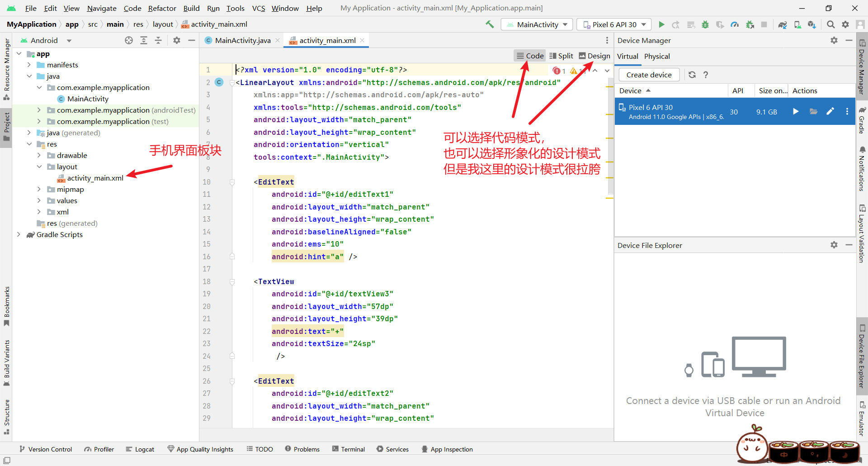Toggle the Notifications tool window
868x466 pixels.
point(862,169)
